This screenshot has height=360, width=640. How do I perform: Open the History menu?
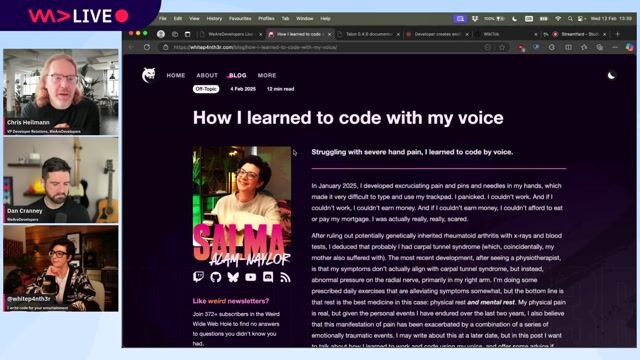[x=214, y=19]
